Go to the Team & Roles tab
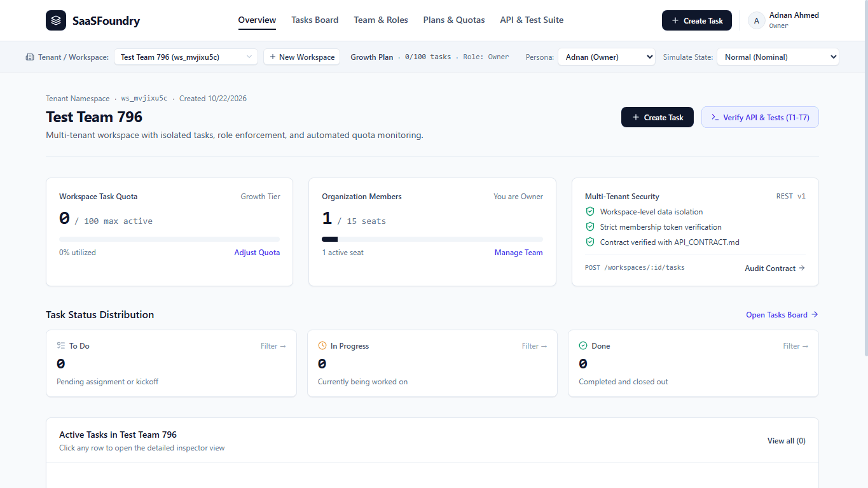 click(x=381, y=20)
